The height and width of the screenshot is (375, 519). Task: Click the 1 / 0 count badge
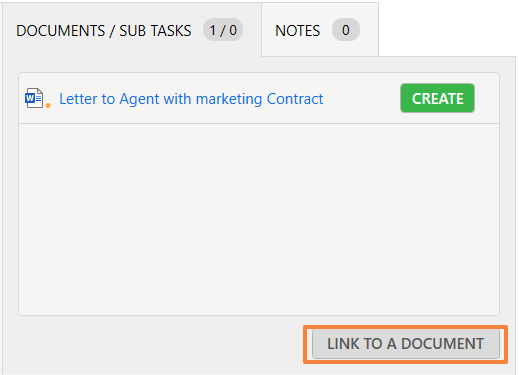click(223, 30)
